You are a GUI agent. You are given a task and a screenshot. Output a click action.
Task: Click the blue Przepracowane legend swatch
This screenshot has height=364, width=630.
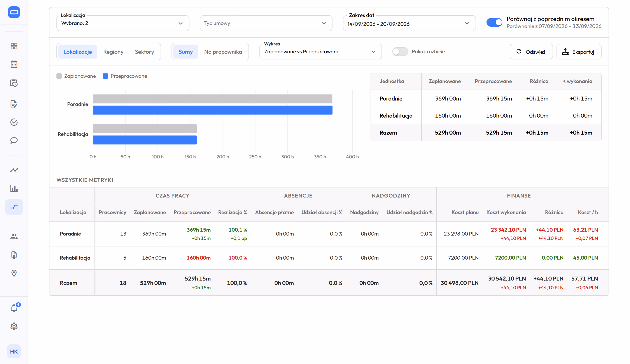pyautogui.click(x=105, y=76)
